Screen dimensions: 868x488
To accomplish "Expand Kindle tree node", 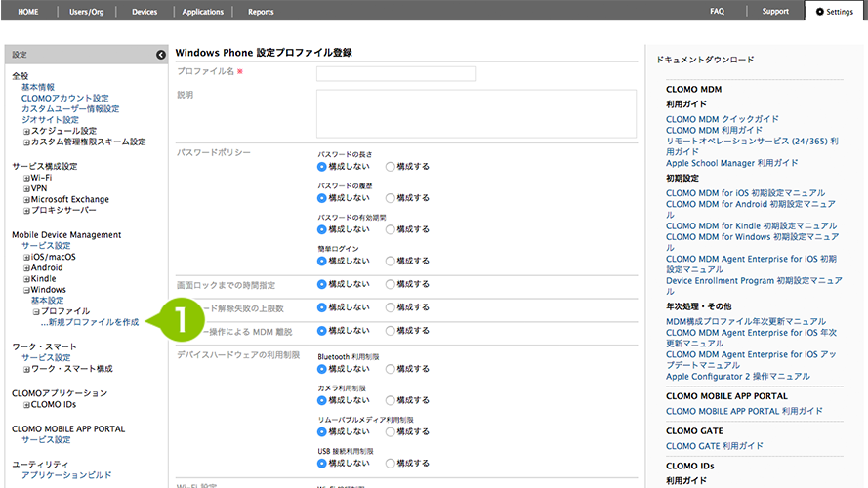I will (x=26, y=279).
